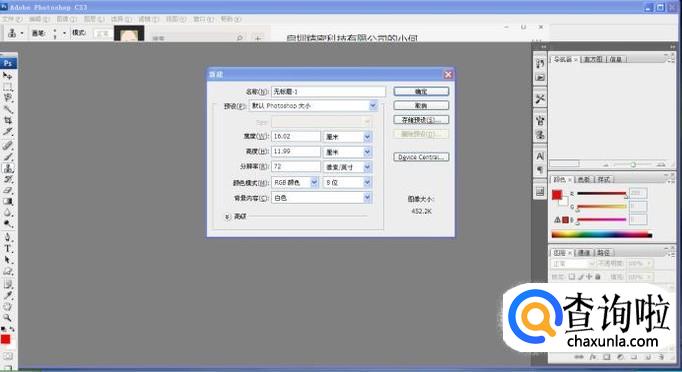Select the Horizontal Type tool
Image resolution: width=682 pixels, height=372 pixels.
click(7, 248)
